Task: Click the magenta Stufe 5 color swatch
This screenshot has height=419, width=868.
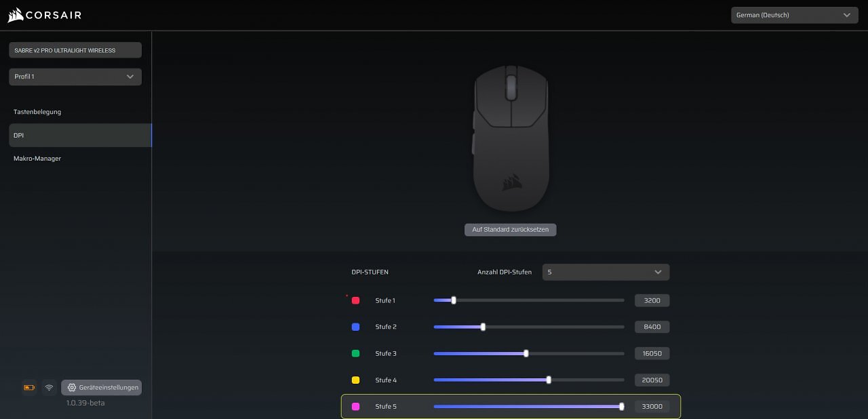Action: coord(355,407)
